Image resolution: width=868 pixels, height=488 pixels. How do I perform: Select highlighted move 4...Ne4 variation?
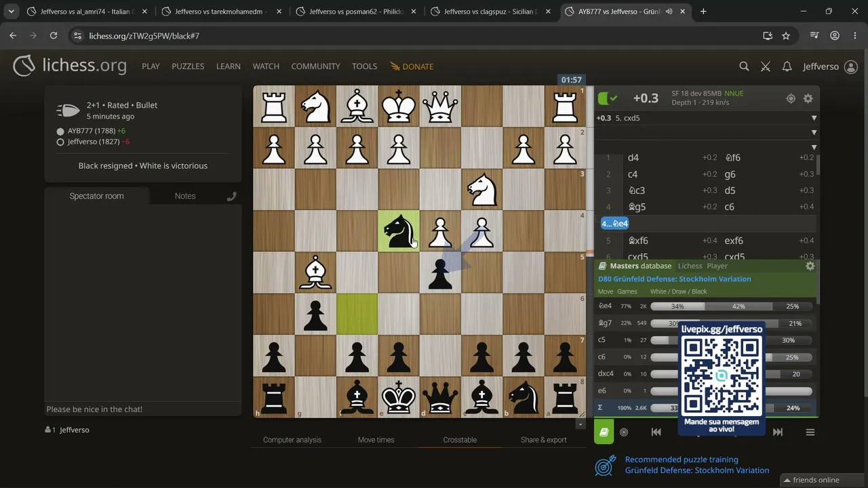click(x=615, y=224)
